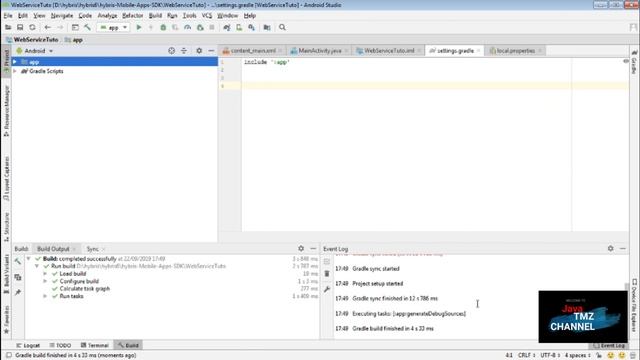The height and width of the screenshot is (360, 640).
Task: Hide the Event Log with minus icon
Action: (x=622, y=248)
